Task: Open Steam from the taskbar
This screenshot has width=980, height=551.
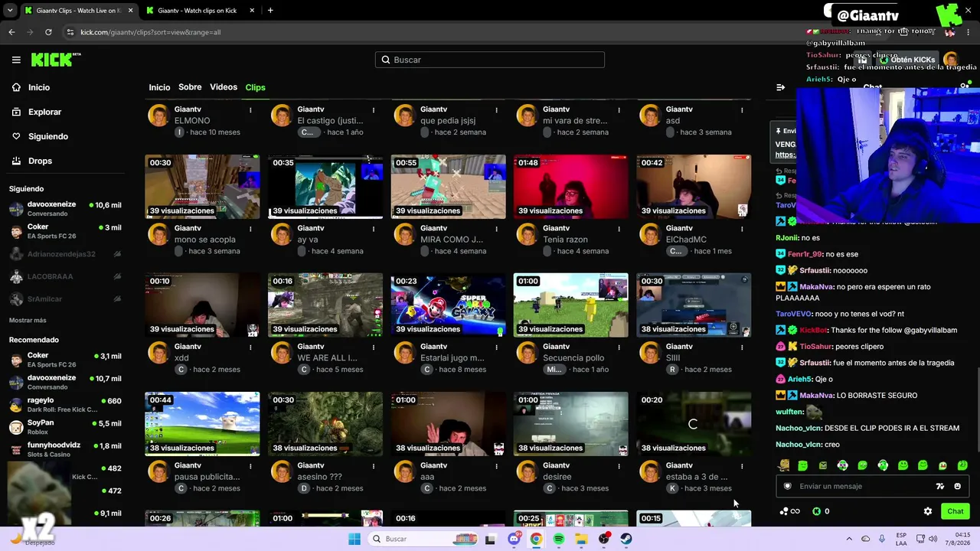Action: tap(626, 539)
